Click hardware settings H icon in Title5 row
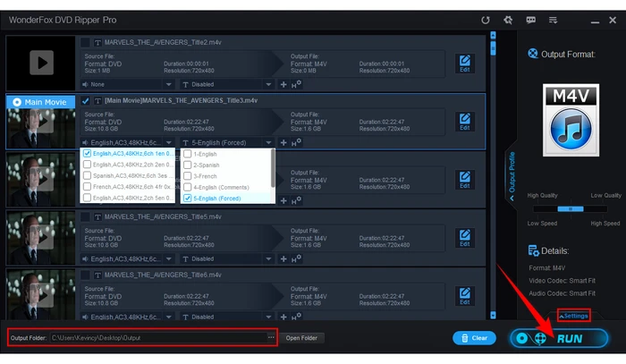 click(296, 258)
